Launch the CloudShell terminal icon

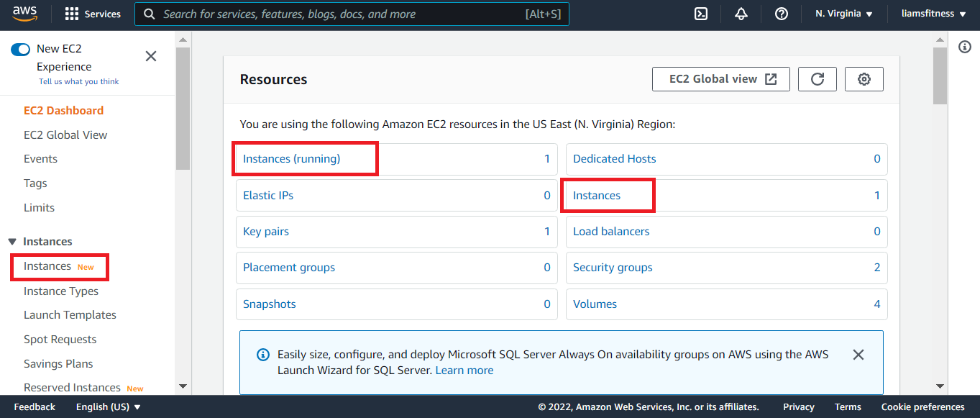[701, 14]
